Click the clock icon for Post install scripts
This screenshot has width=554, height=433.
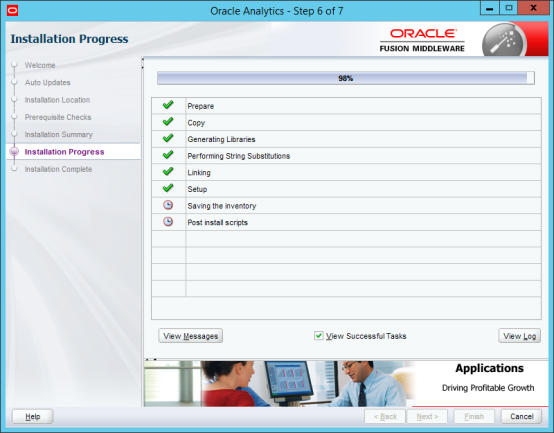click(x=168, y=221)
